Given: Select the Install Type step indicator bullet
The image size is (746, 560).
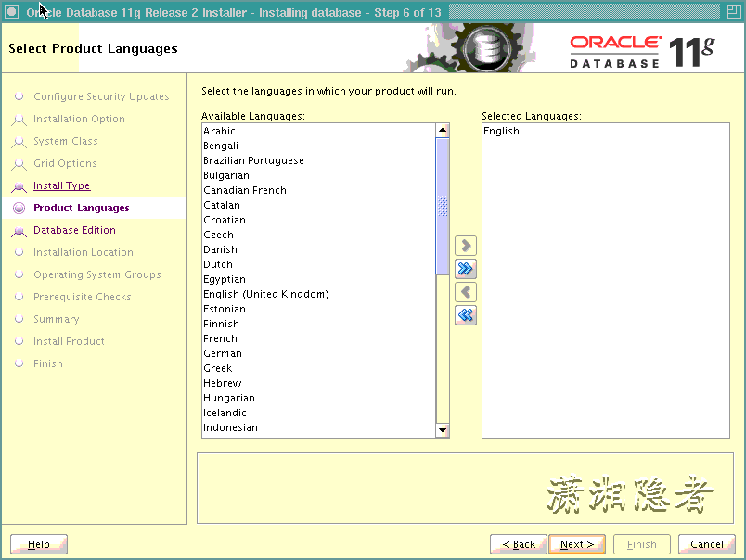Looking at the screenshot, I should (x=20, y=185).
